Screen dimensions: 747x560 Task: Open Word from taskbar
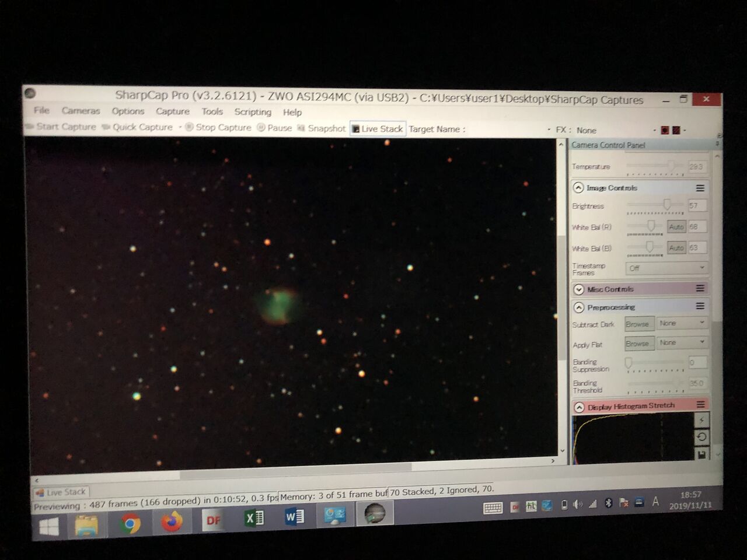click(295, 517)
